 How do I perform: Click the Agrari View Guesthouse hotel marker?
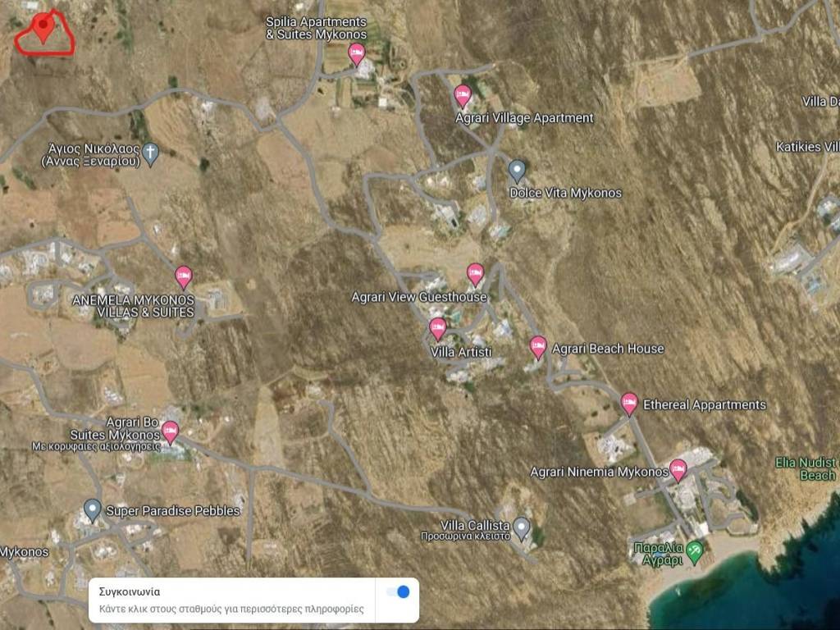[x=475, y=274]
